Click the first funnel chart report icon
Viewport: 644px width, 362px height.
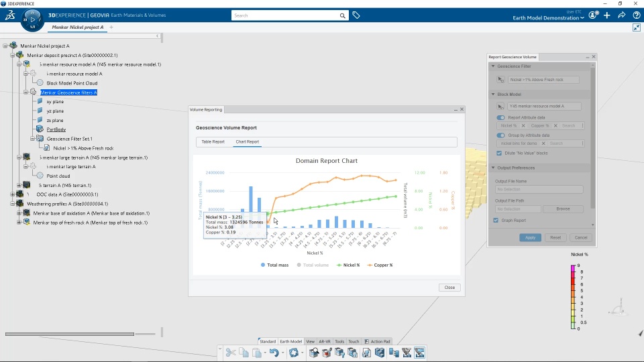(x=407, y=353)
